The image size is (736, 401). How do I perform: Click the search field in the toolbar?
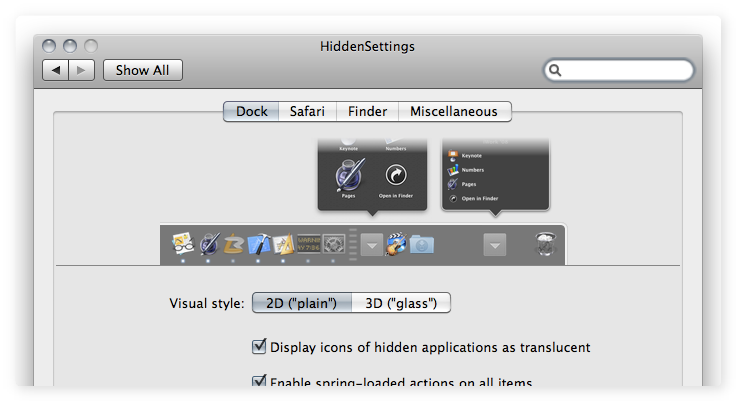(619, 70)
